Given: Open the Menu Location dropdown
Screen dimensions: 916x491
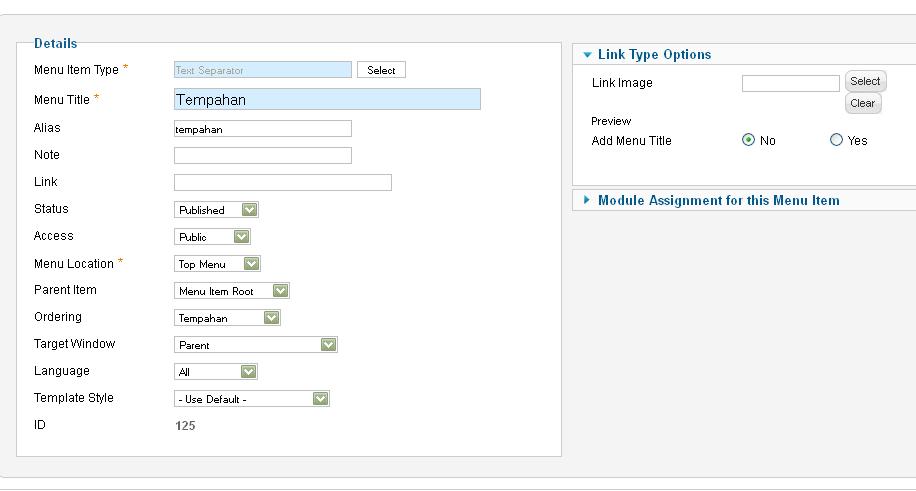Looking at the screenshot, I should [x=217, y=264].
